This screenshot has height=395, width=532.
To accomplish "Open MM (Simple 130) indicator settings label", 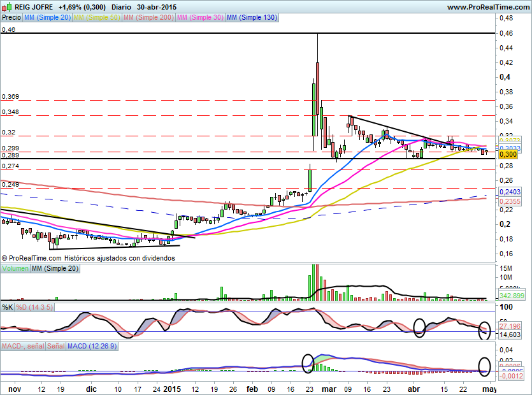I will coord(252,18).
